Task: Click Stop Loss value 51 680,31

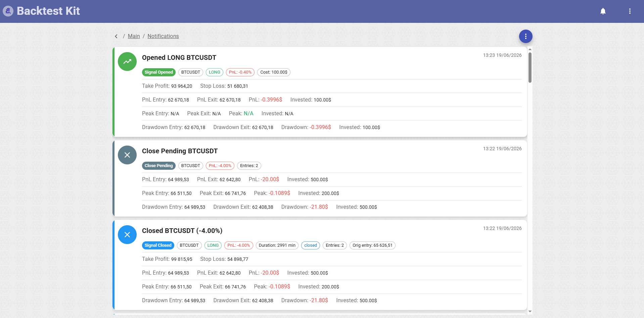Action: (x=238, y=86)
